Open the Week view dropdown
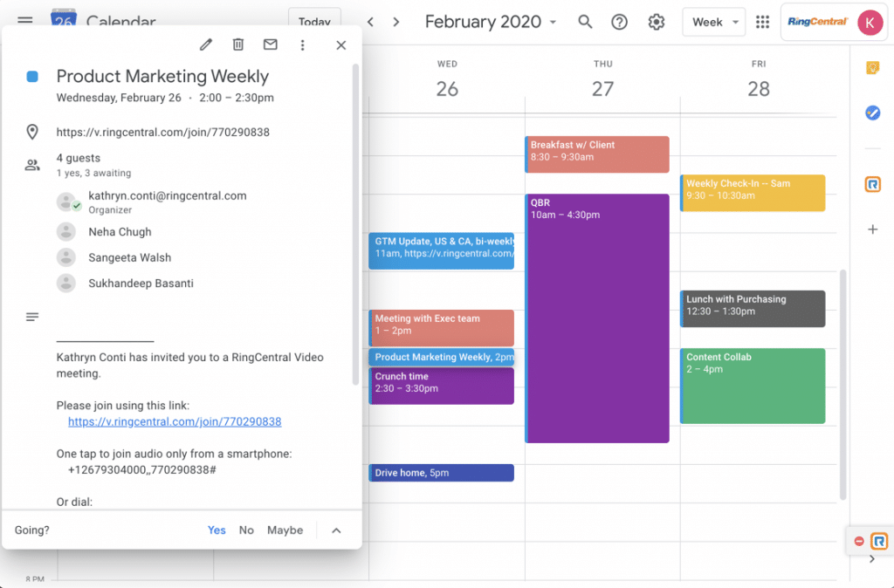 click(x=714, y=23)
